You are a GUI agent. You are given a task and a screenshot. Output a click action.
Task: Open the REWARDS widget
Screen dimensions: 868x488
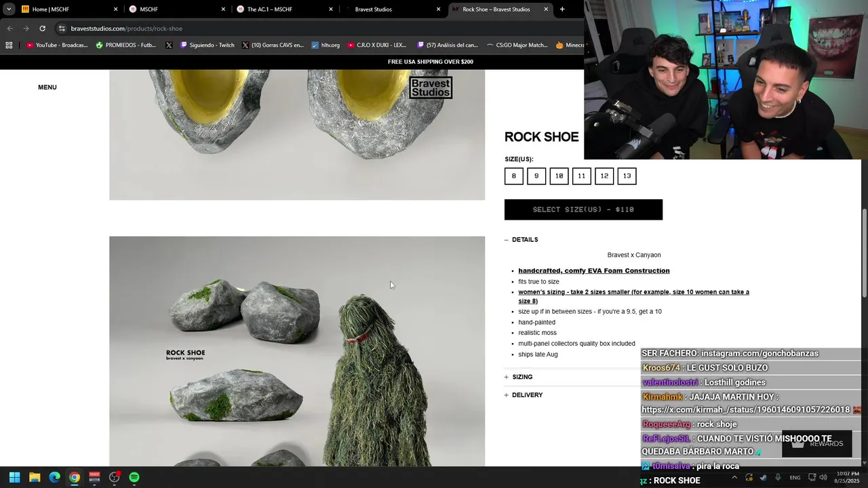(x=817, y=443)
